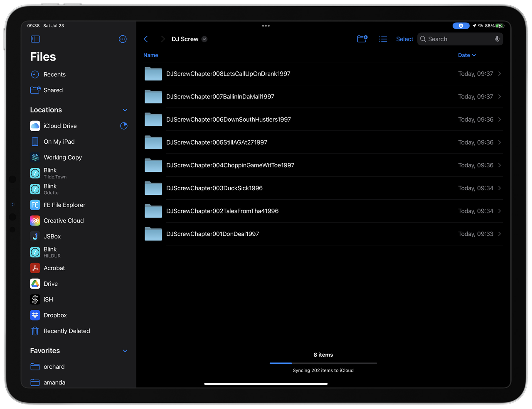
Task: Open the amanda favorite folder
Action: click(79, 382)
